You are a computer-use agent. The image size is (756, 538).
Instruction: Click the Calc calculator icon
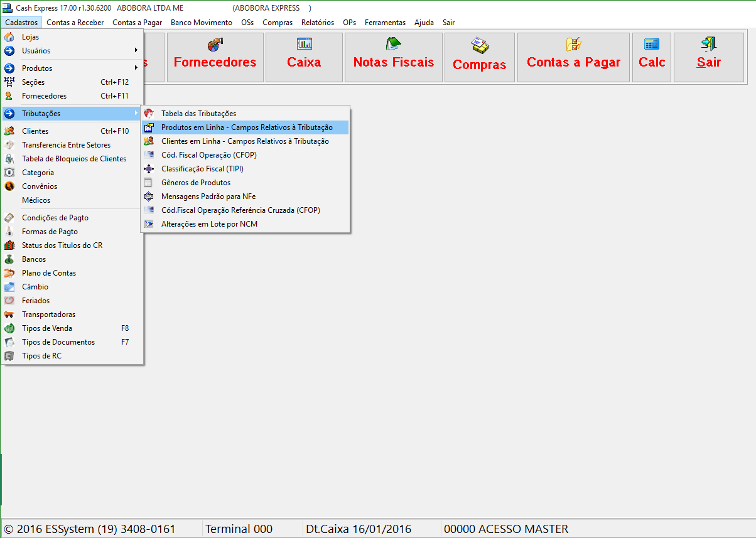[652, 43]
